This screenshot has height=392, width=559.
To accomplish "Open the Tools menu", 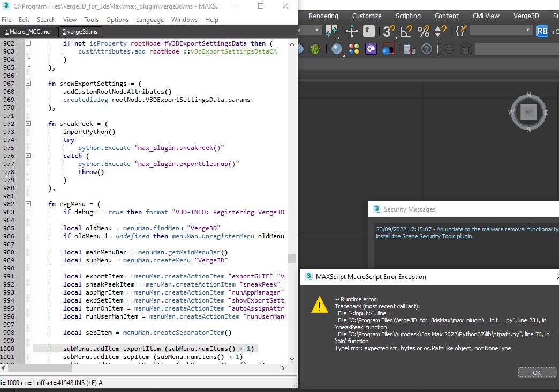I will pos(91,20).
